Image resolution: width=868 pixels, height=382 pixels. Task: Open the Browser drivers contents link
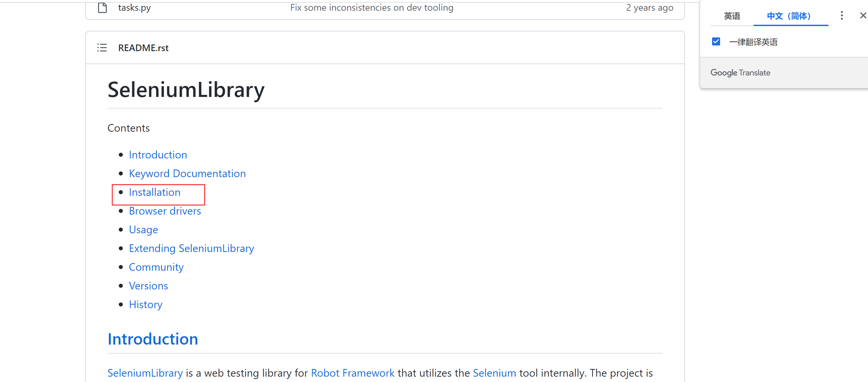pyautogui.click(x=165, y=211)
